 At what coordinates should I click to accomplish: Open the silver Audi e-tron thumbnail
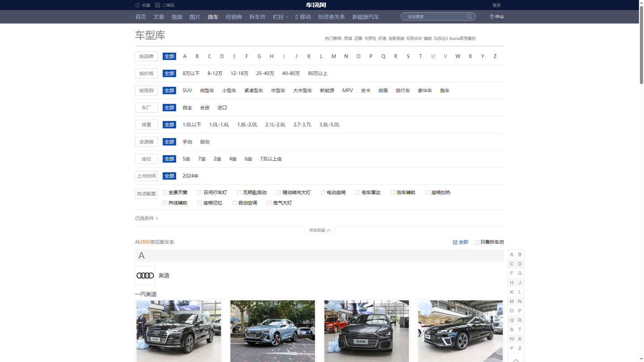pos(272,331)
